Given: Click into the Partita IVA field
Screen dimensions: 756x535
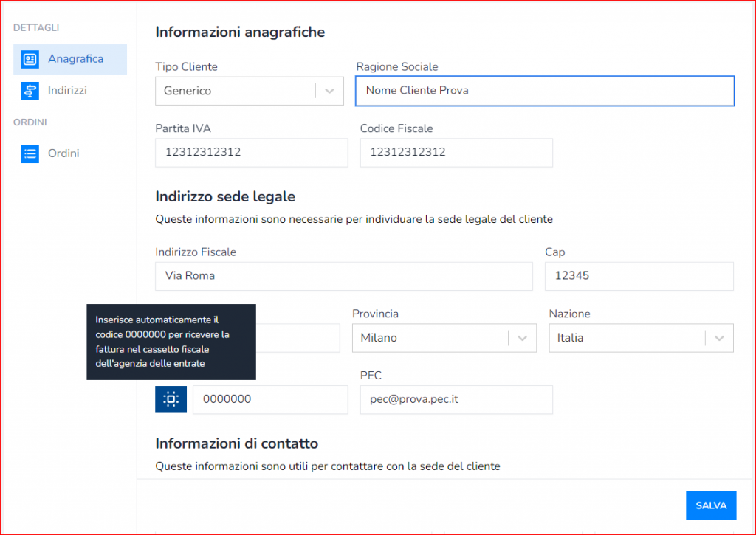Looking at the screenshot, I should pos(251,153).
